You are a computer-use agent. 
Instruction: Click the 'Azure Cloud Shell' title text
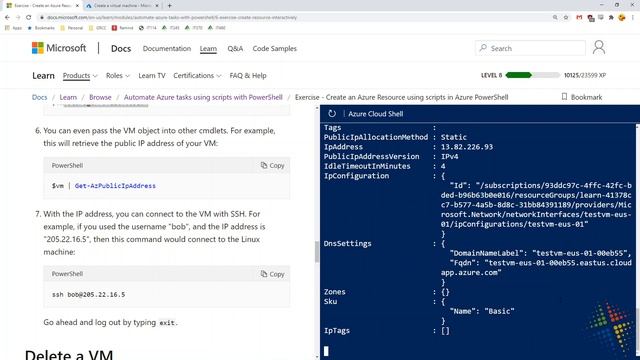376,114
